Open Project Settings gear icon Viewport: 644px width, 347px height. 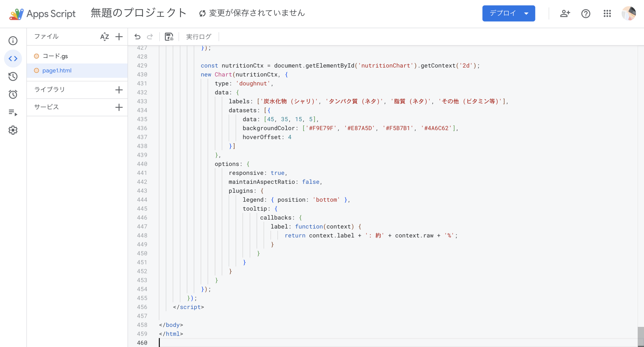click(13, 130)
